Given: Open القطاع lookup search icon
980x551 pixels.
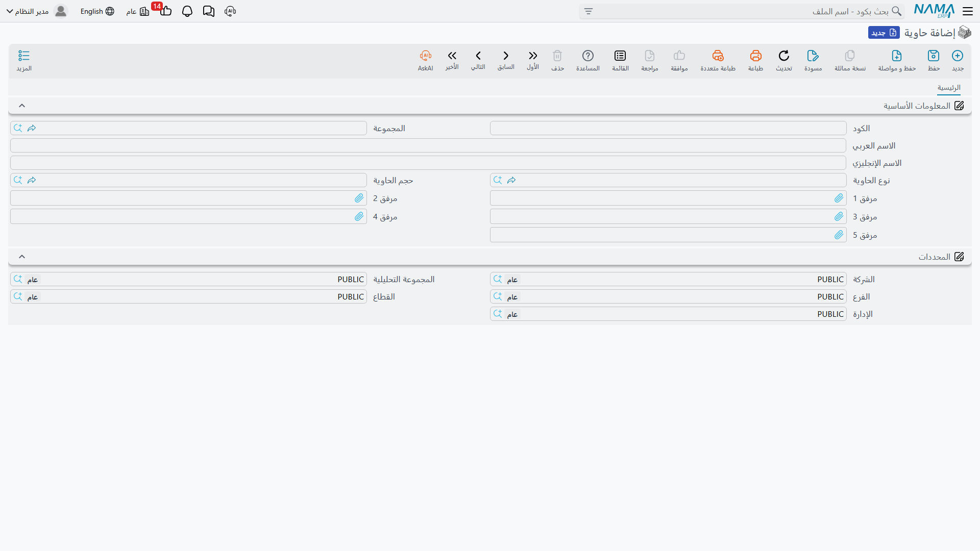Looking at the screenshot, I should (18, 296).
